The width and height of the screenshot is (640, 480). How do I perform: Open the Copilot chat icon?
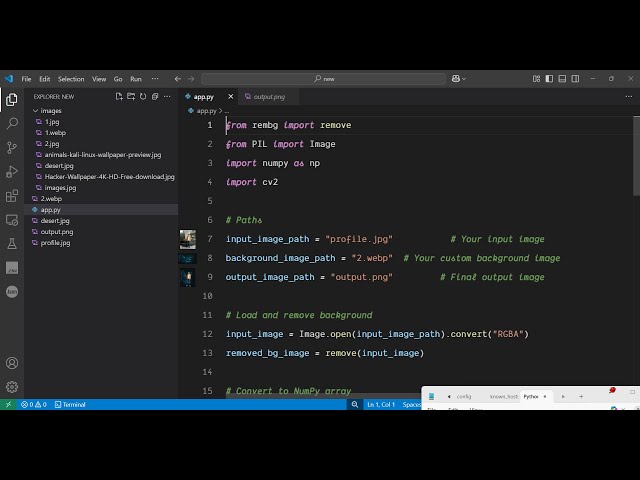tap(456, 78)
